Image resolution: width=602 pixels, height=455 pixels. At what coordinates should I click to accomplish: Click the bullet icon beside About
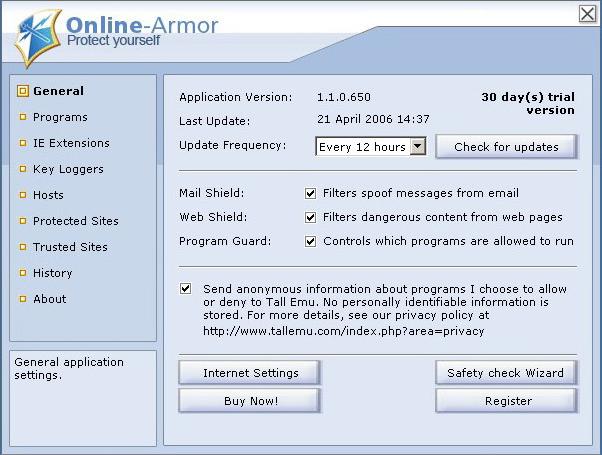click(x=23, y=299)
